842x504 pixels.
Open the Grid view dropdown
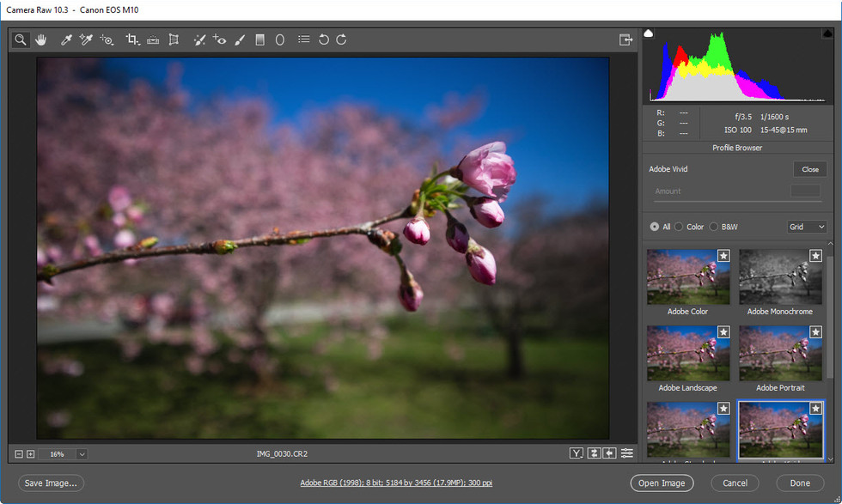pos(806,227)
